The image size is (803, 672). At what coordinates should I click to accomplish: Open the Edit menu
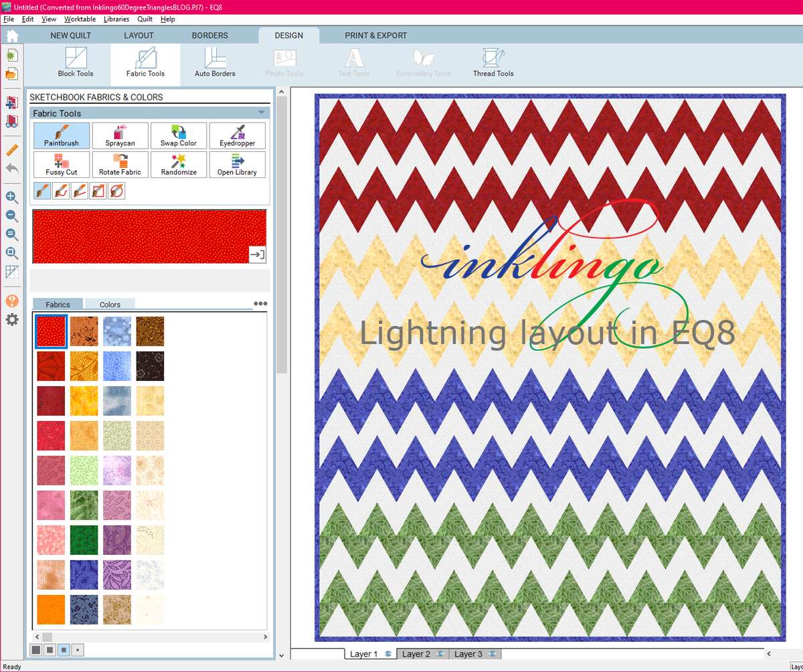click(x=27, y=19)
